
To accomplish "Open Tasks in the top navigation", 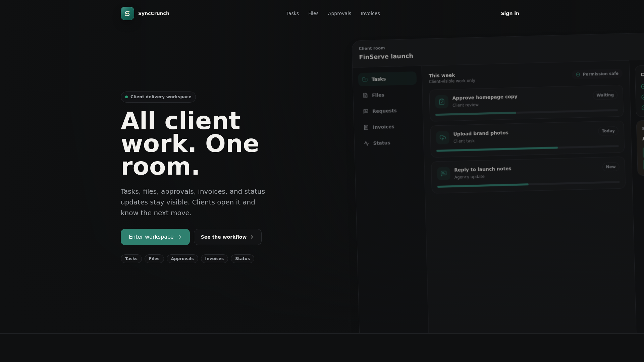I will (292, 13).
